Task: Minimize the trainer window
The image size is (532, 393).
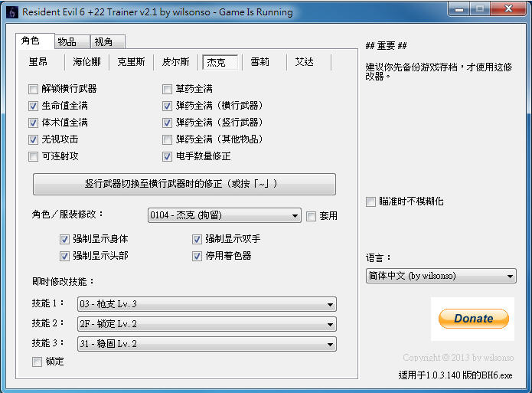Action: tap(459, 9)
